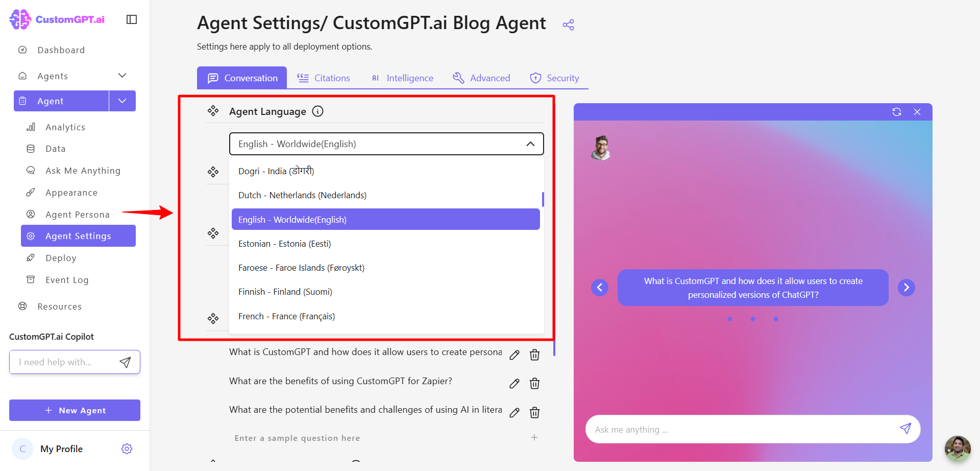Click the language list scrollbar thumb
Image resolution: width=980 pixels, height=471 pixels.
(543, 199)
